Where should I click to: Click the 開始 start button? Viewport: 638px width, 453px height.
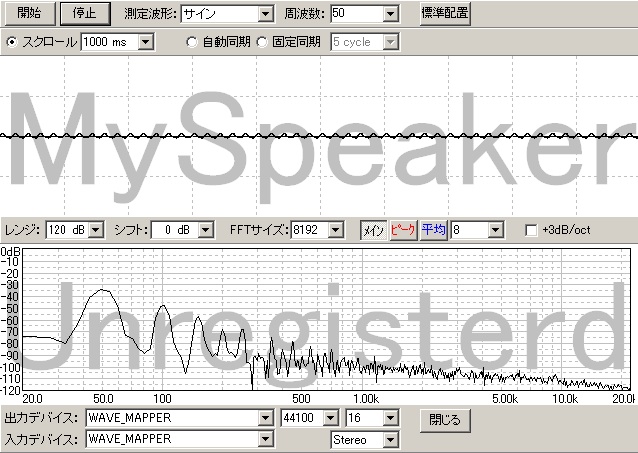[x=30, y=13]
